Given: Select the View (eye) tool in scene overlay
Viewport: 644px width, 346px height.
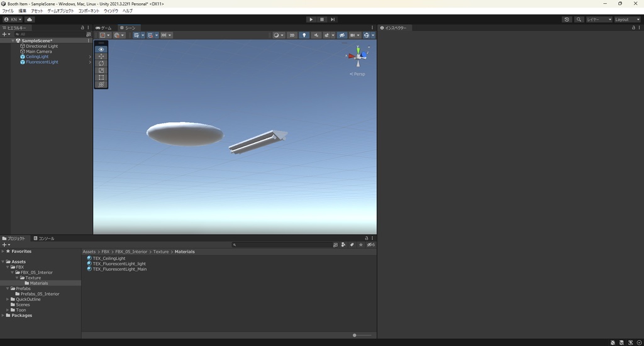Looking at the screenshot, I should [101, 49].
